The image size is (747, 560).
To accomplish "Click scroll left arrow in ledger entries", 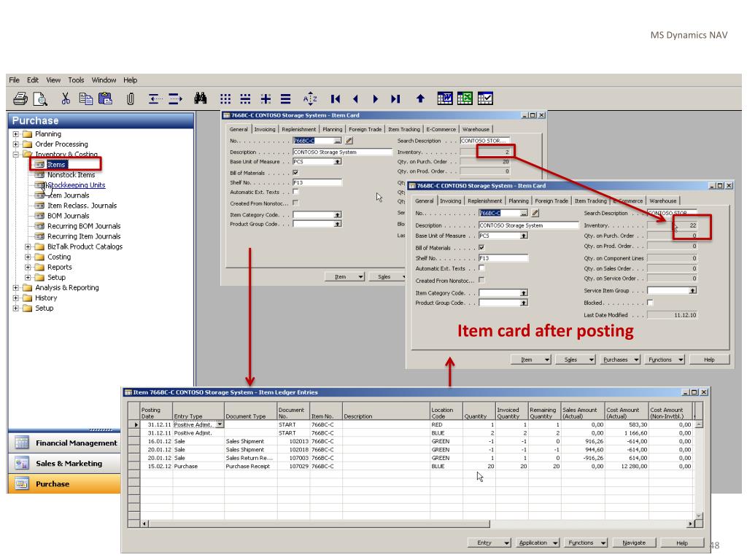I will pyautogui.click(x=145, y=524).
